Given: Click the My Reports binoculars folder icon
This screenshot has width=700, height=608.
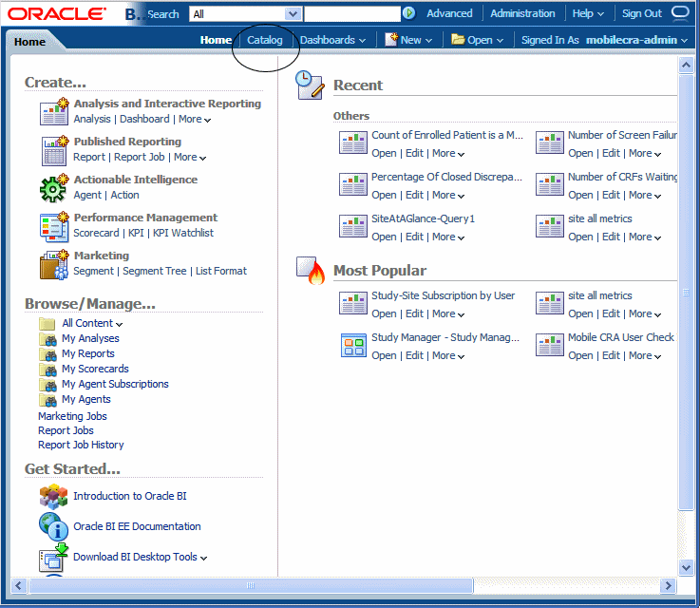Looking at the screenshot, I should 48,354.
